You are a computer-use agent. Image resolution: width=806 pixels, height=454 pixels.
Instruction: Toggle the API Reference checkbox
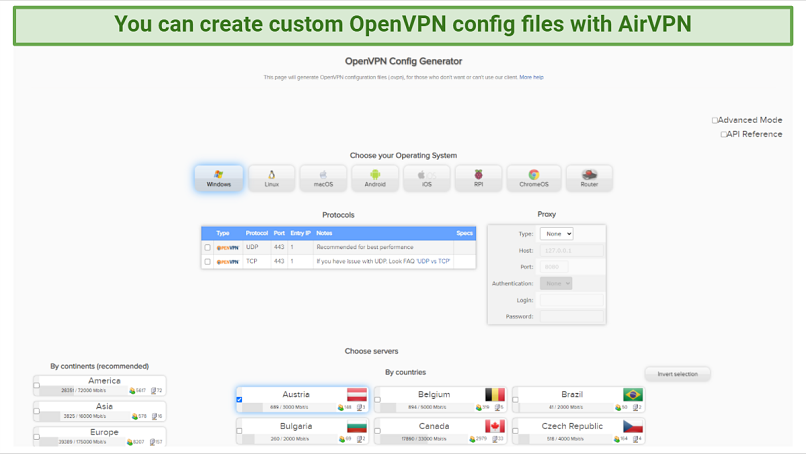pos(724,134)
